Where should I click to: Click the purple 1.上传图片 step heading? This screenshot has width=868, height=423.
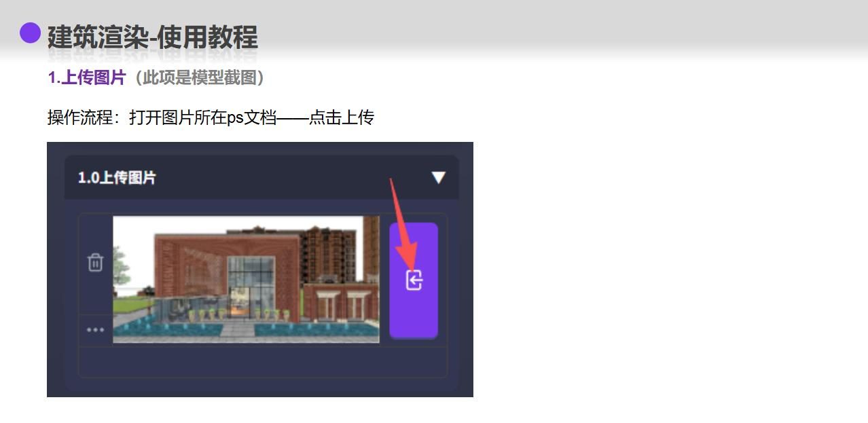pyautogui.click(x=87, y=78)
